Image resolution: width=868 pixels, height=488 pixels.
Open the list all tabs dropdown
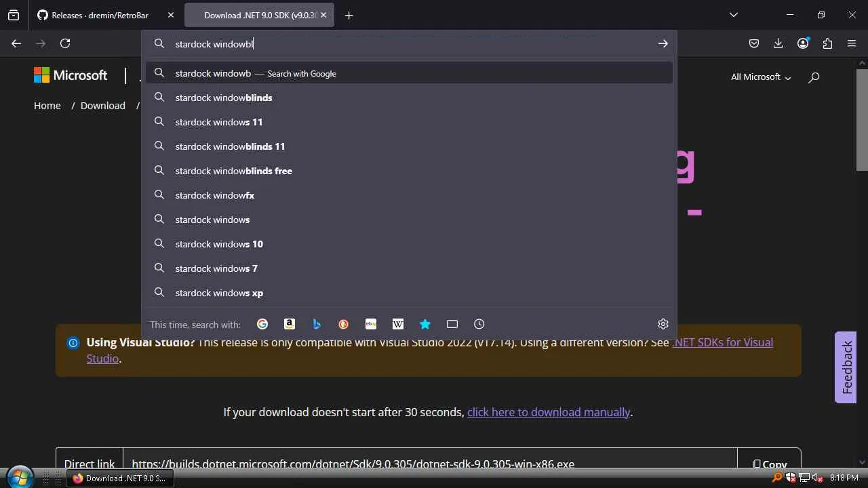tap(733, 15)
